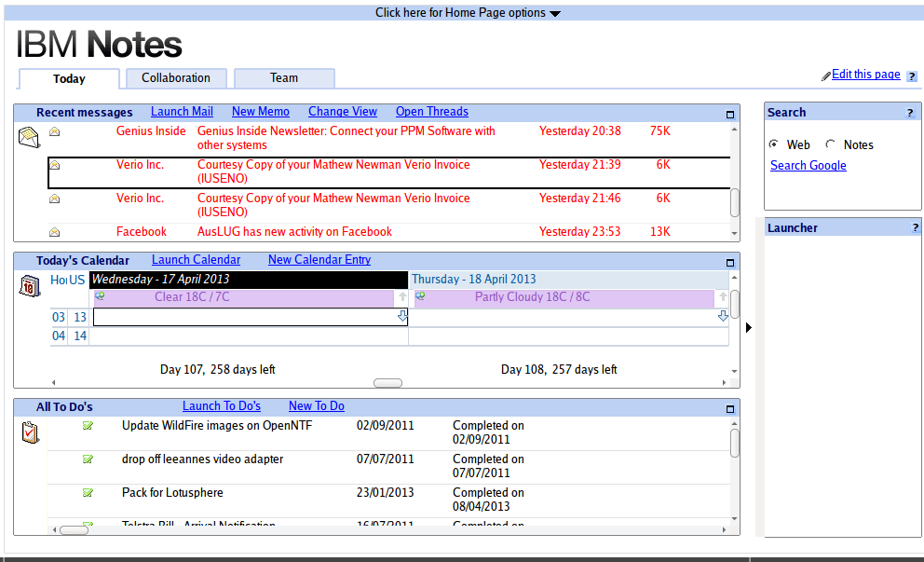Click the Recent messages envelope panel icon

pos(31,136)
